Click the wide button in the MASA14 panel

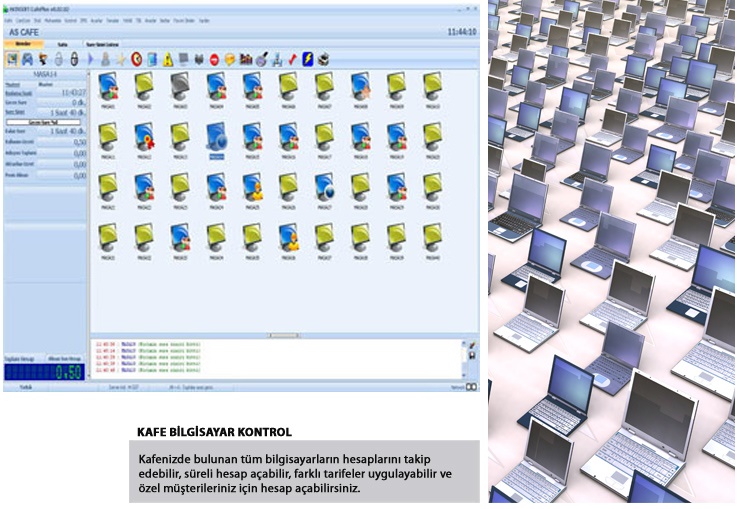[x=45, y=120]
